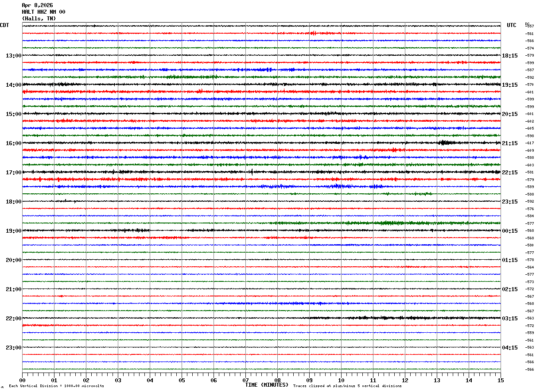Select the 22:00 CDT time label
This screenshot has height=392, width=536.
coord(14,319)
